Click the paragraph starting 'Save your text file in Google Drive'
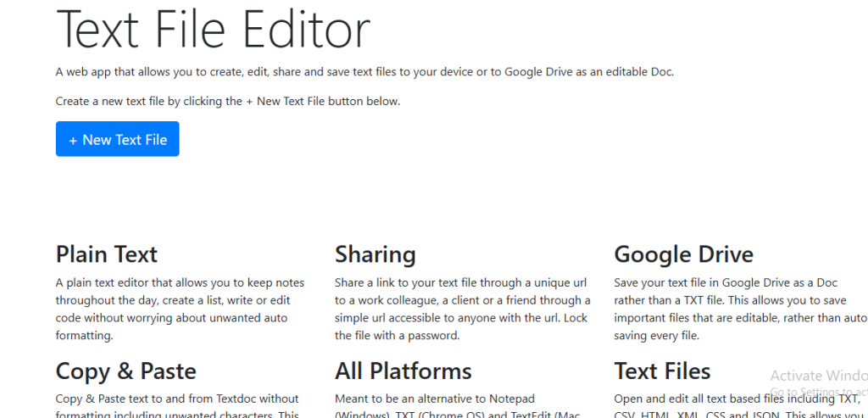 tap(741, 309)
